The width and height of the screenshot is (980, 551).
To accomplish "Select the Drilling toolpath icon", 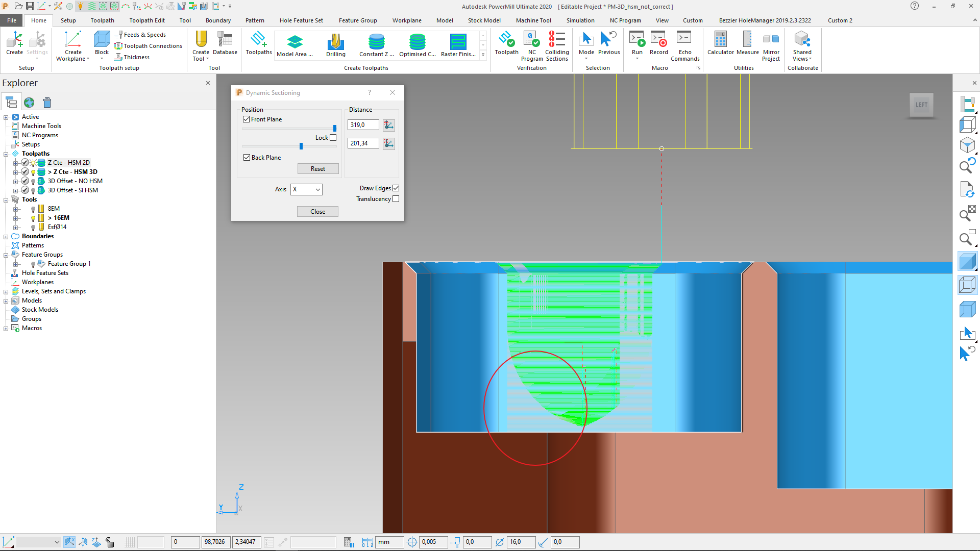I will (x=335, y=45).
